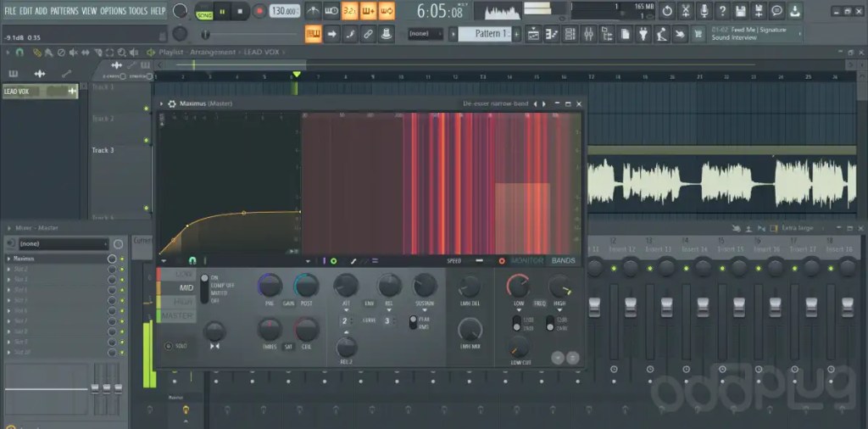Image resolution: width=868 pixels, height=429 pixels.
Task: Toggle typing keyboard to piano icon
Action: pyautogui.click(x=314, y=34)
